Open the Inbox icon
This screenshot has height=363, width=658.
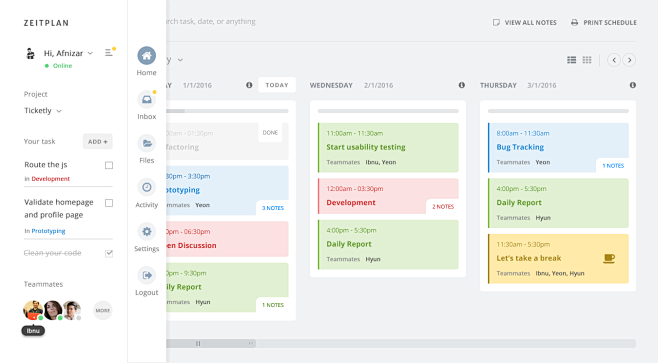[x=146, y=99]
